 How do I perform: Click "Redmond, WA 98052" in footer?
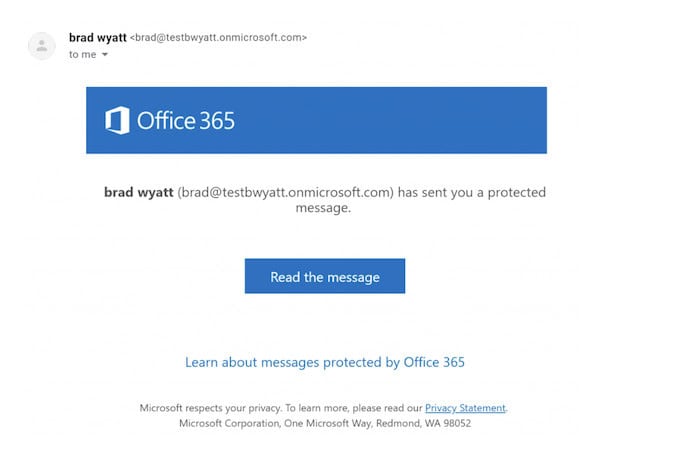[424, 423]
